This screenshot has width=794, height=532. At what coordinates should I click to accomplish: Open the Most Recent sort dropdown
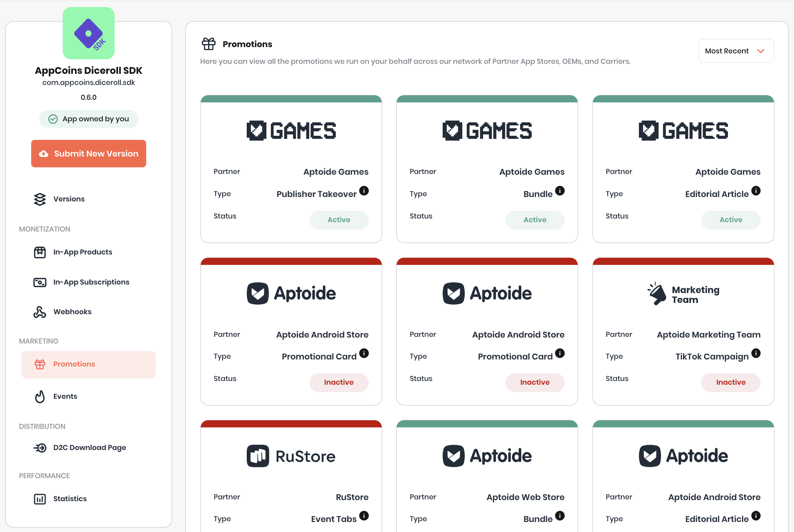pyautogui.click(x=736, y=51)
